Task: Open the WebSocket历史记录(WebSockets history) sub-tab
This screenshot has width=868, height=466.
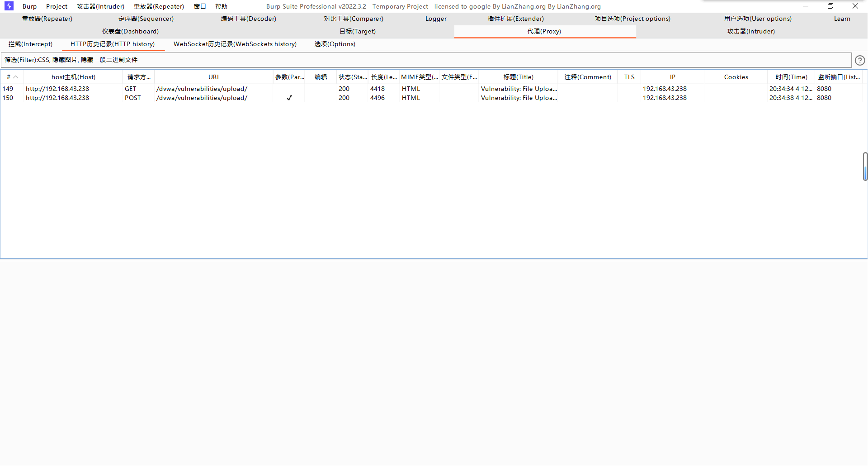Action: [x=235, y=44]
